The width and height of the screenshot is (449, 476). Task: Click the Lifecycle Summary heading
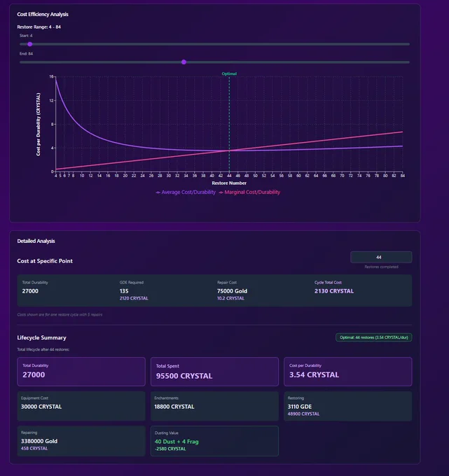[41, 337]
